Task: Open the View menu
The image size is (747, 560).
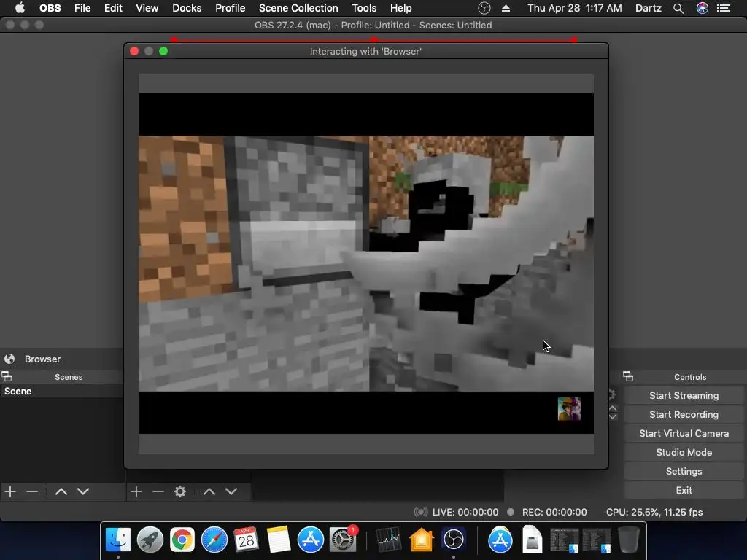Action: [x=147, y=8]
